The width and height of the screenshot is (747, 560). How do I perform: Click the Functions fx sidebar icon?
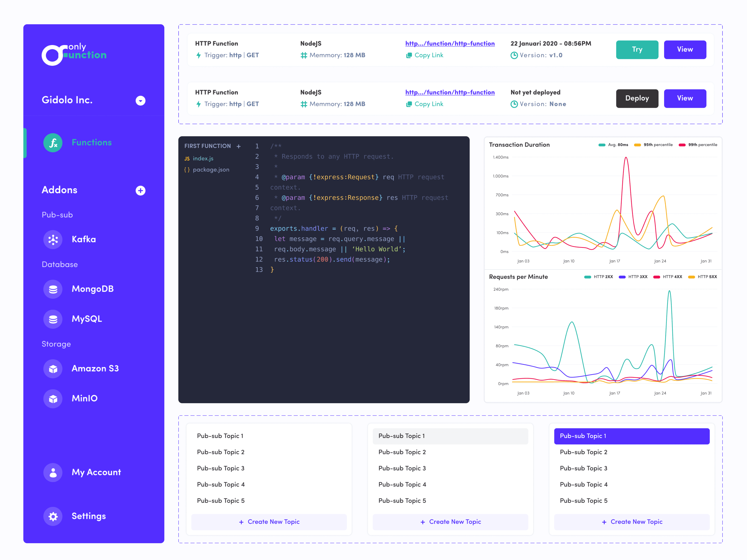pyautogui.click(x=53, y=143)
